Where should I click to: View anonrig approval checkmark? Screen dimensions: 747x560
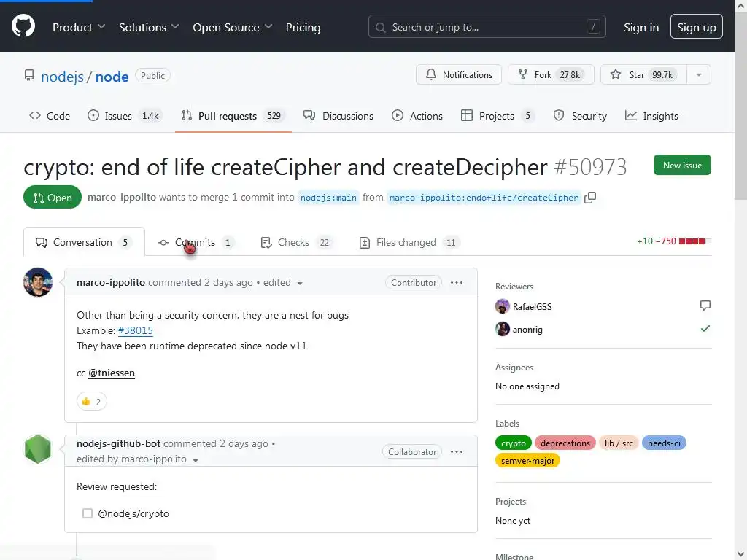[705, 329]
